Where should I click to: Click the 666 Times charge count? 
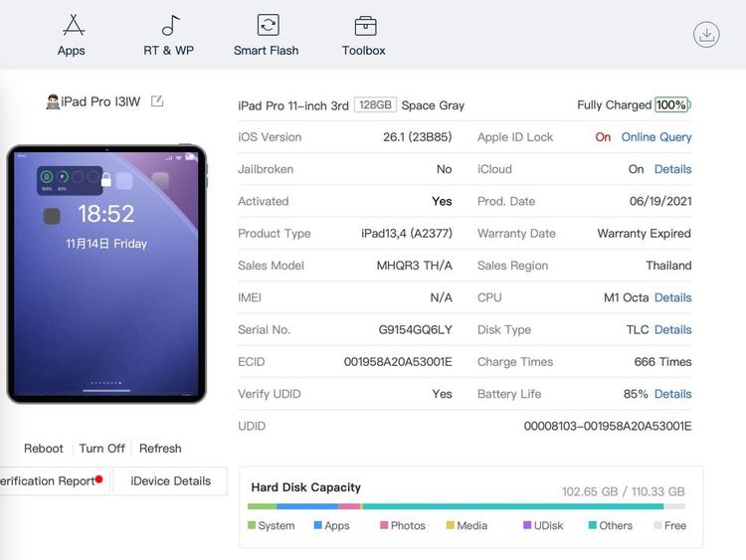(x=662, y=362)
